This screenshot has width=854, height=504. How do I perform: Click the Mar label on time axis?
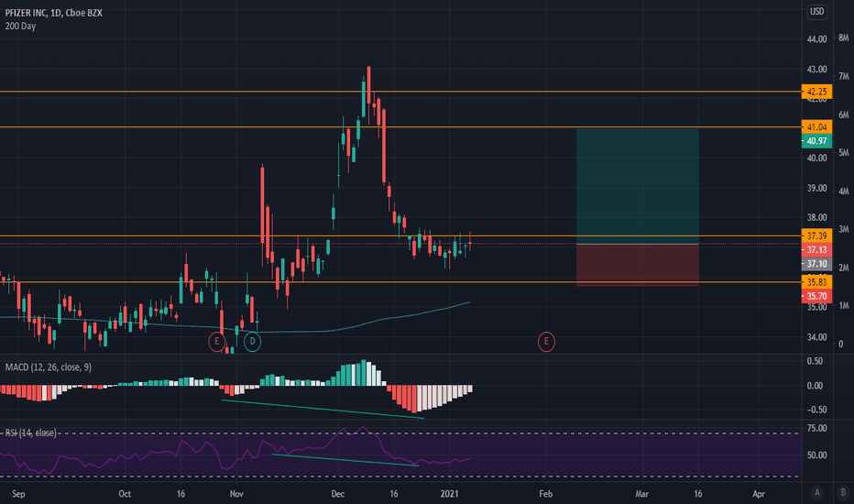642,494
